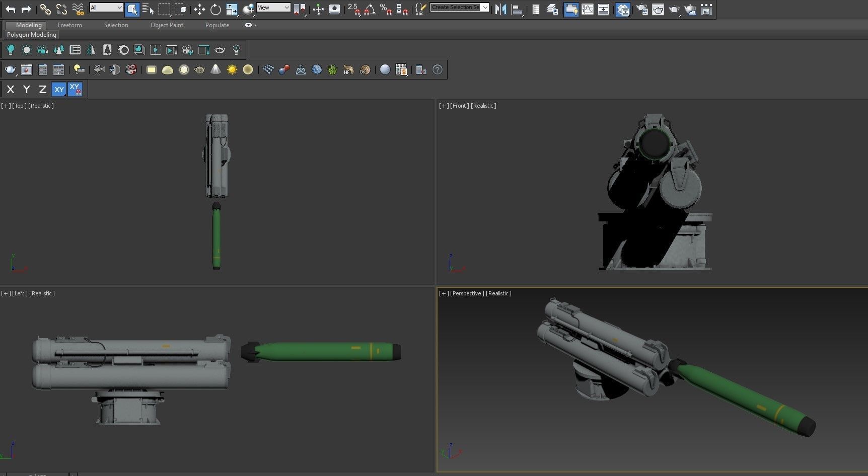Toggle the Select Object tool
The image size is (868, 476).
pyautogui.click(x=132, y=9)
